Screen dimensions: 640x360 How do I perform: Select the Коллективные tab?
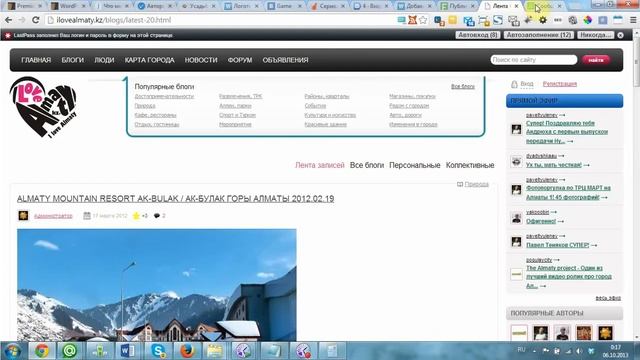pos(470,165)
